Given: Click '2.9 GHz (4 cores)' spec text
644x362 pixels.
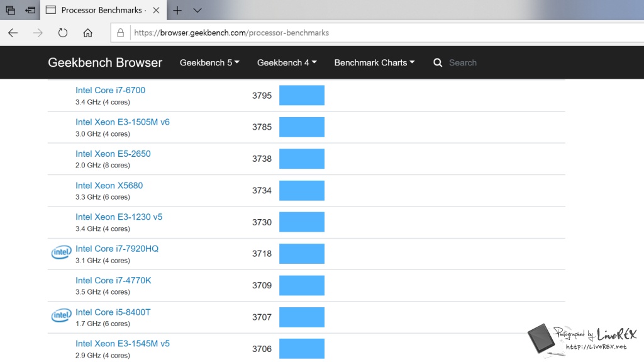Looking at the screenshot, I should [103, 355].
